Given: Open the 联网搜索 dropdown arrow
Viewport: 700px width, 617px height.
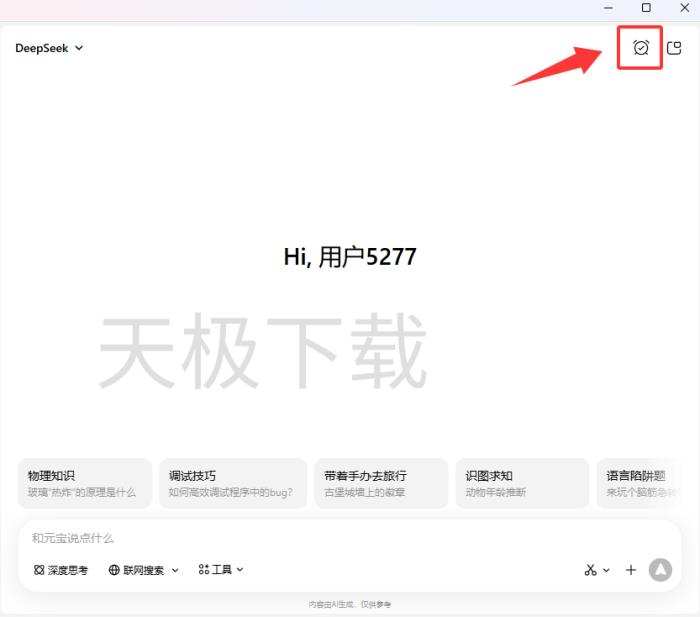Looking at the screenshot, I should click(x=175, y=570).
